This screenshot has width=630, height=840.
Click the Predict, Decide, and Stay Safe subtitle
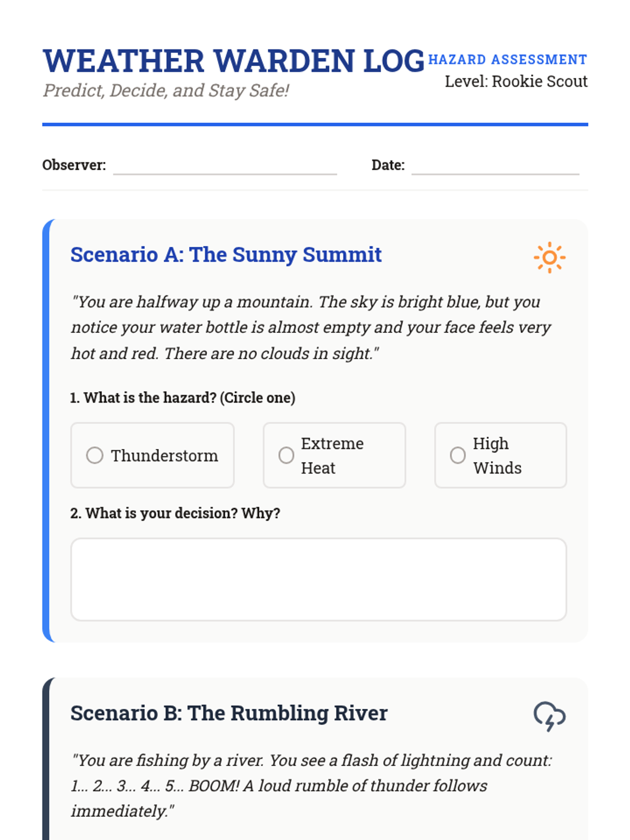click(166, 91)
